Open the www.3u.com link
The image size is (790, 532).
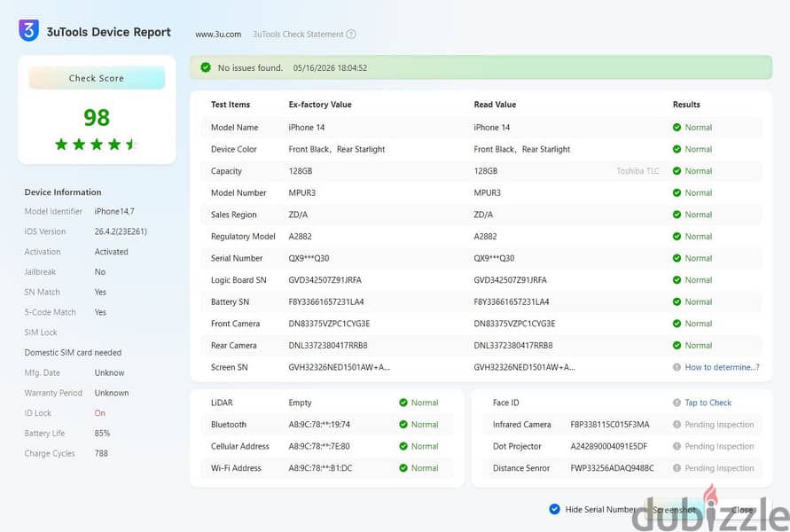pyautogui.click(x=218, y=35)
